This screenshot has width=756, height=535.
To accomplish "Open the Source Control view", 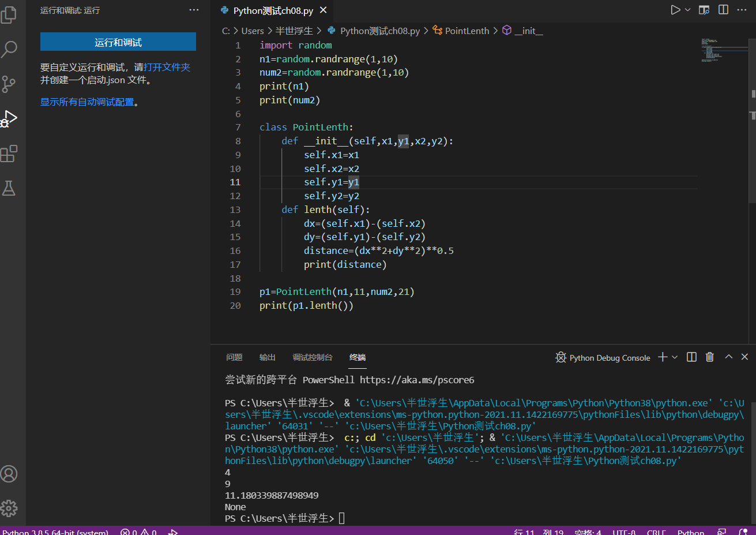I will pos(9,84).
